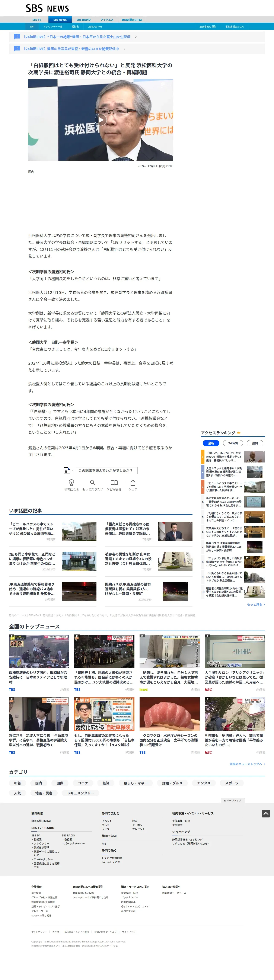Switch to the SBS RADIO tab
Image resolution: width=274 pixels, height=980 pixels.
point(83,20)
